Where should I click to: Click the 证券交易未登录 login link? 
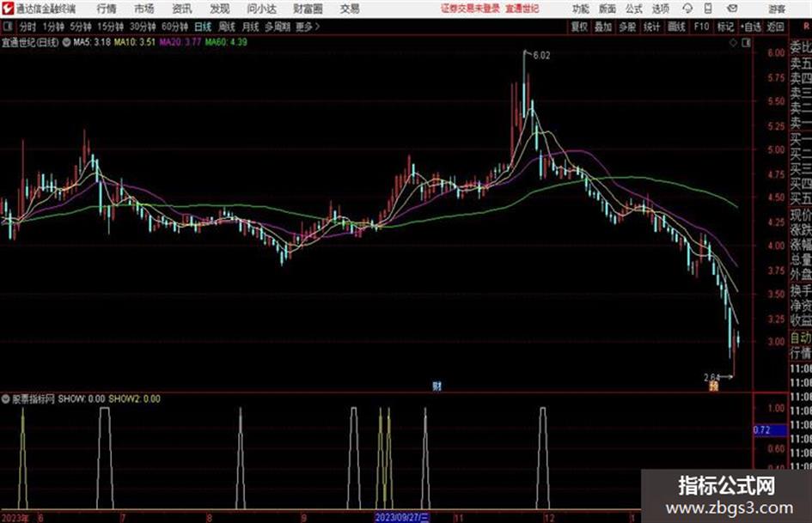pos(470,9)
